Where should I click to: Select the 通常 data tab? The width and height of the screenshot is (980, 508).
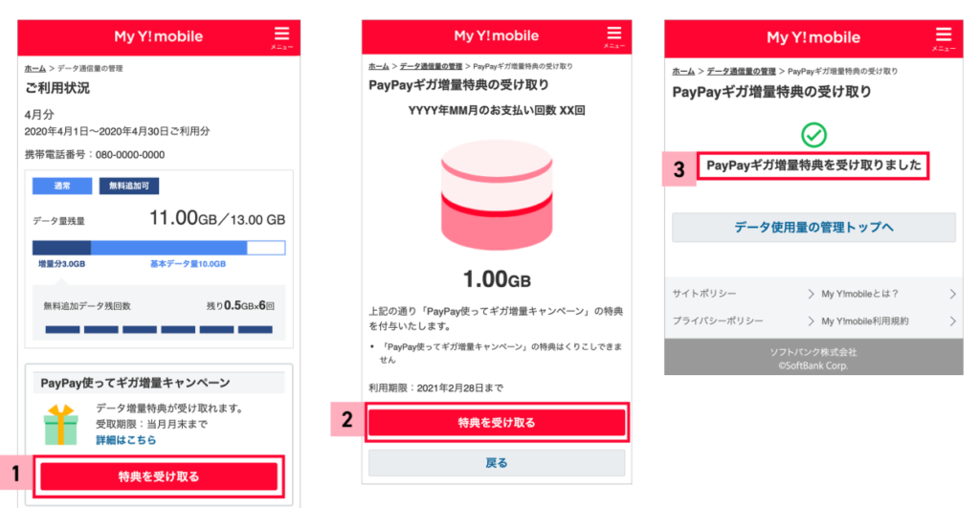pyautogui.click(x=61, y=186)
